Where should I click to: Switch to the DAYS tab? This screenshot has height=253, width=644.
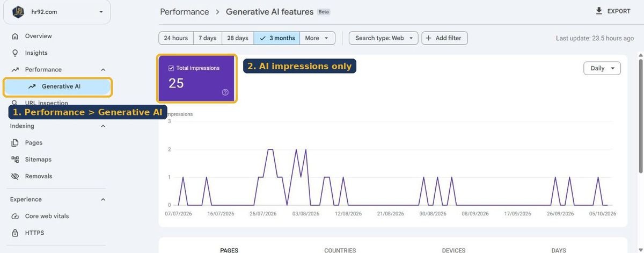(x=559, y=250)
